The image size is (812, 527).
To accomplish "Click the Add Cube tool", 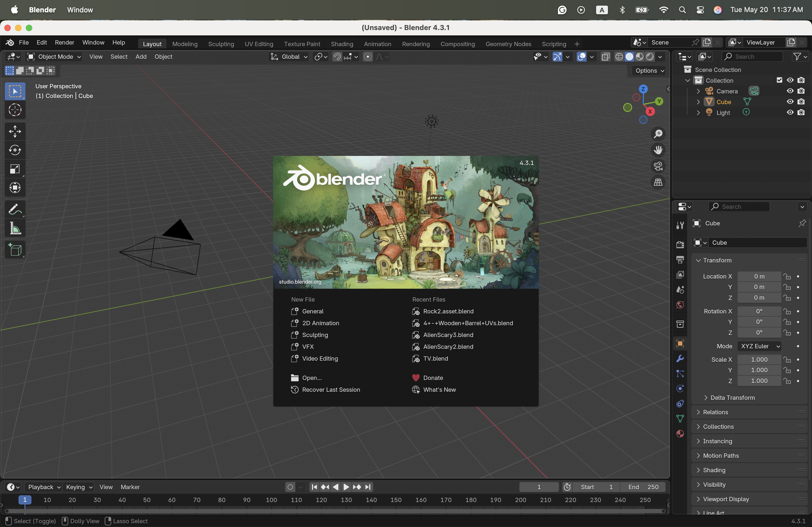I will [15, 250].
